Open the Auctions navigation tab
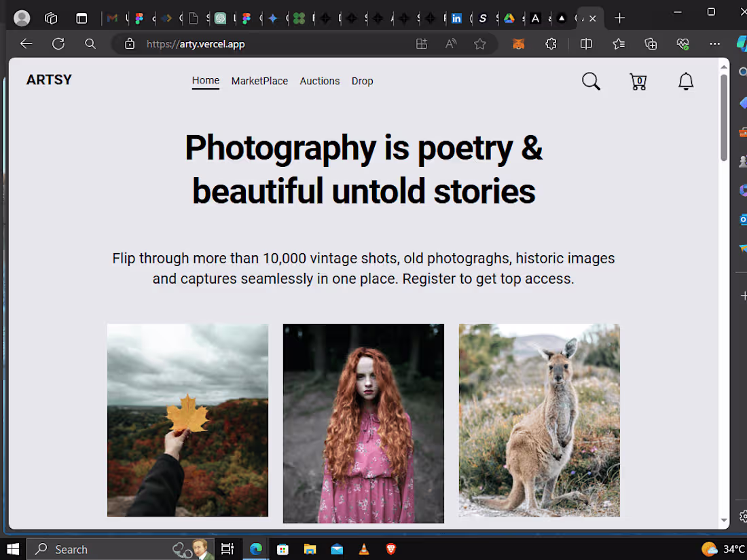747x560 pixels. click(319, 81)
